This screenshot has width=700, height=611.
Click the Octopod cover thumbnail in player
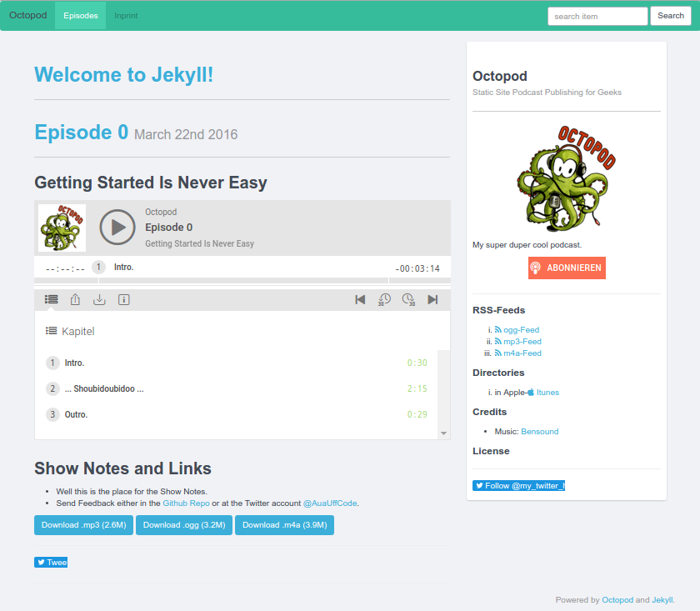point(62,228)
